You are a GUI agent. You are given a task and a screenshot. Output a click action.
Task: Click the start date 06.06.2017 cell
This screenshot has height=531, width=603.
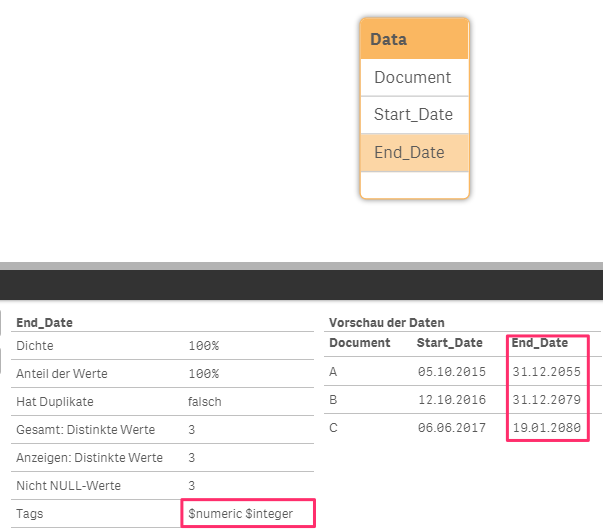point(452,429)
